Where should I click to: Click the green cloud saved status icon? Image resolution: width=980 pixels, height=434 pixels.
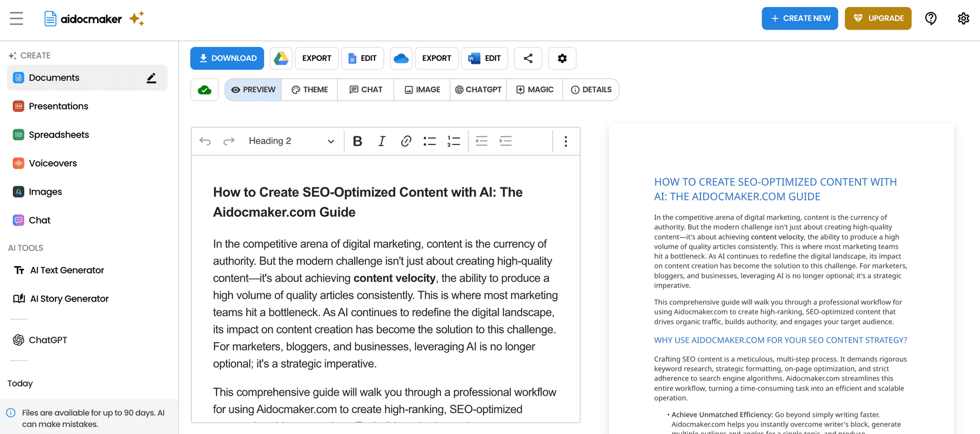pos(205,90)
